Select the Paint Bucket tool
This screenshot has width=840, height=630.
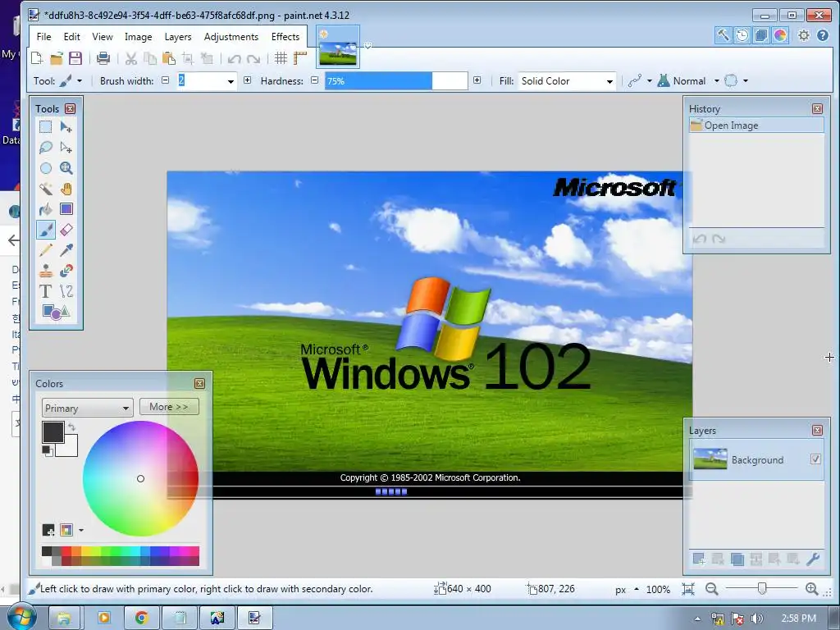(x=46, y=209)
